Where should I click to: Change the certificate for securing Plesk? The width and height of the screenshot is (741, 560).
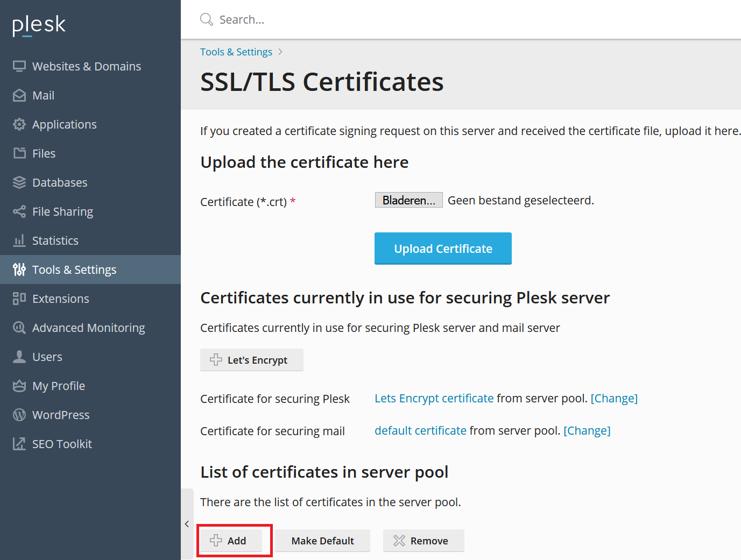tap(614, 399)
